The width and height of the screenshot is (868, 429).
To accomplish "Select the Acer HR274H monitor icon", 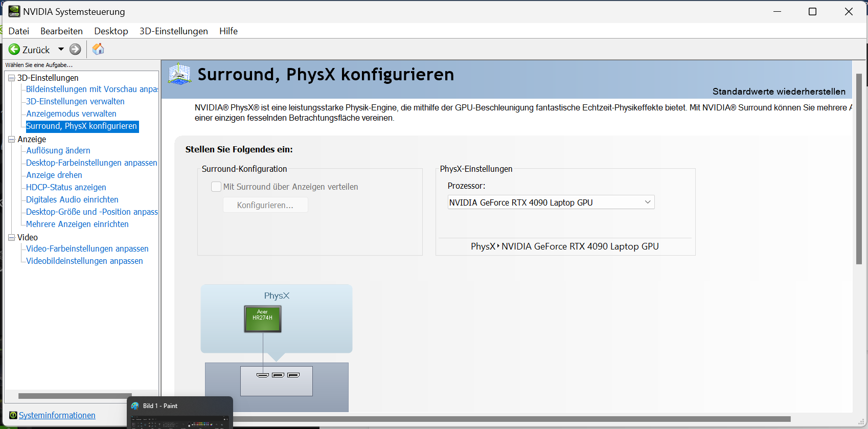I will pos(263,319).
